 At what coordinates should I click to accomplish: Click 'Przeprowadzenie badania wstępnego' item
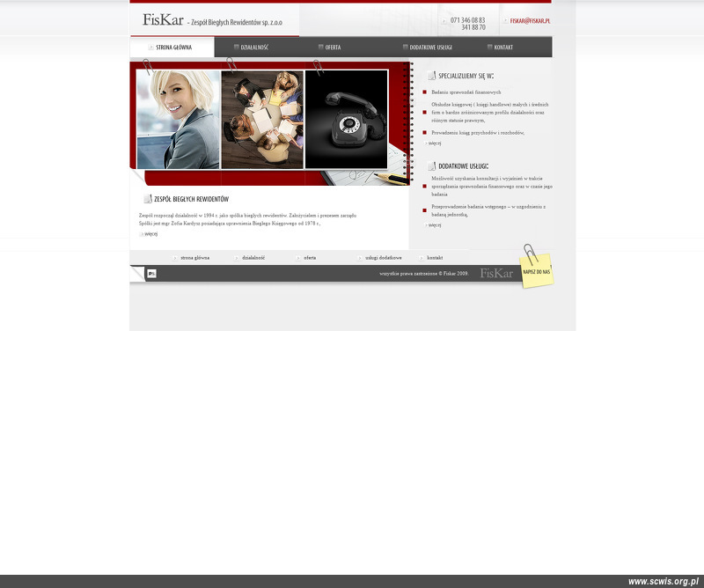(488, 210)
